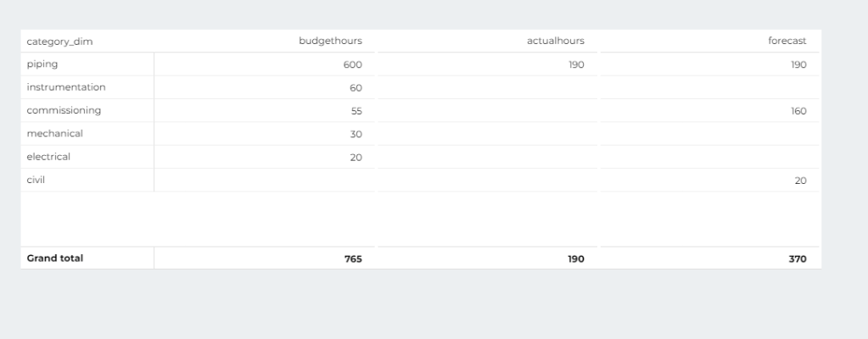Click instrumentation budgethours value 60
Viewport: 868px width, 339px height.
(x=356, y=88)
